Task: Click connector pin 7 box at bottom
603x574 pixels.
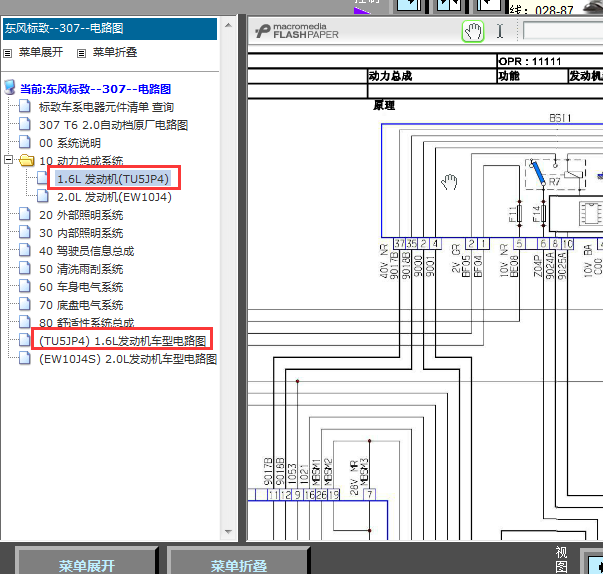Action: click(370, 494)
